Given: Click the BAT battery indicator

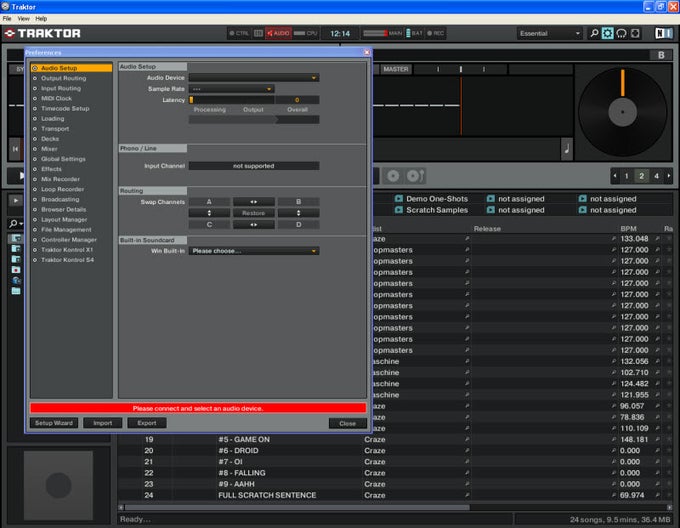Looking at the screenshot, I should (x=415, y=33).
